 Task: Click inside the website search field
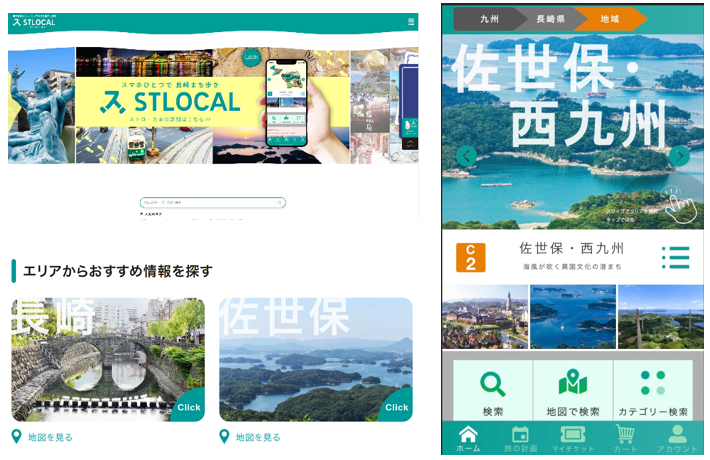click(213, 202)
